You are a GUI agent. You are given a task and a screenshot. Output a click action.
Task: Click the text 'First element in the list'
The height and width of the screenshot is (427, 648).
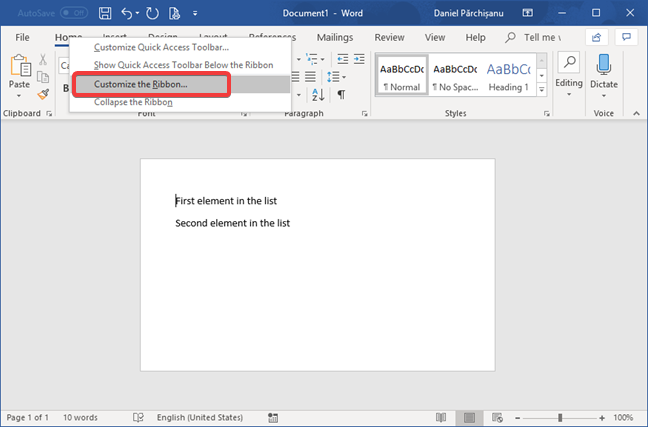click(226, 201)
